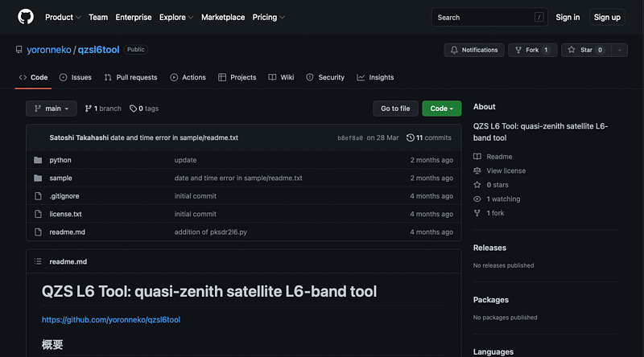Click Go to file button
Image resolution: width=644 pixels, height=357 pixels.
click(x=395, y=109)
